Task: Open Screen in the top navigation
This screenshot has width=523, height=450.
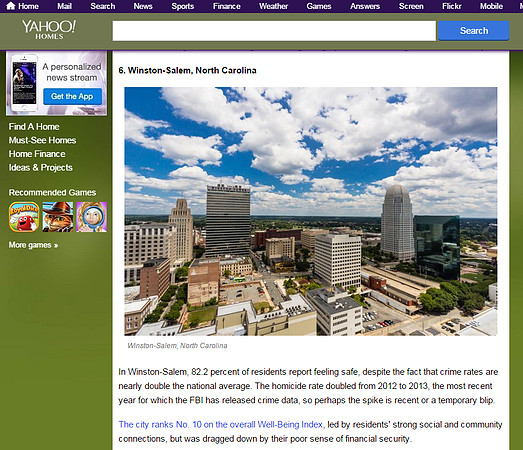Action: [411, 6]
